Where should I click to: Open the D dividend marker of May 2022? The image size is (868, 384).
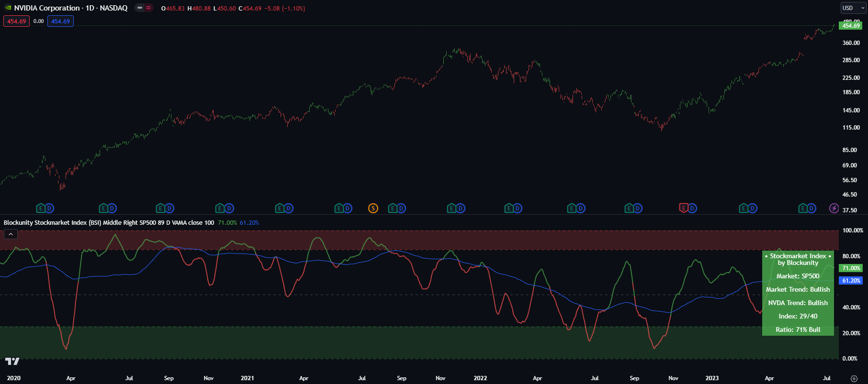pos(580,208)
